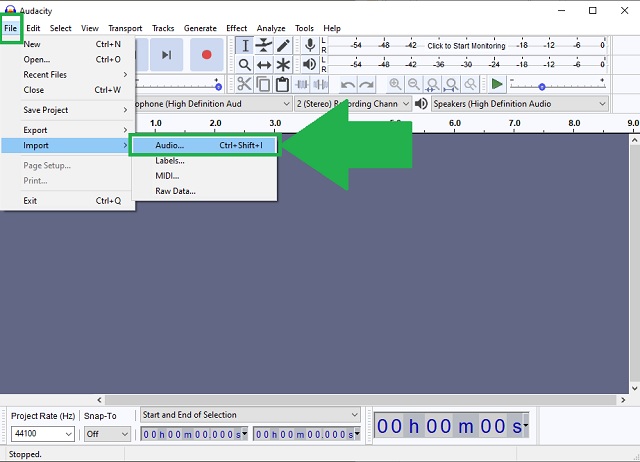Select the Draw (pencil) tool
The image size is (640, 462).
coord(283,46)
